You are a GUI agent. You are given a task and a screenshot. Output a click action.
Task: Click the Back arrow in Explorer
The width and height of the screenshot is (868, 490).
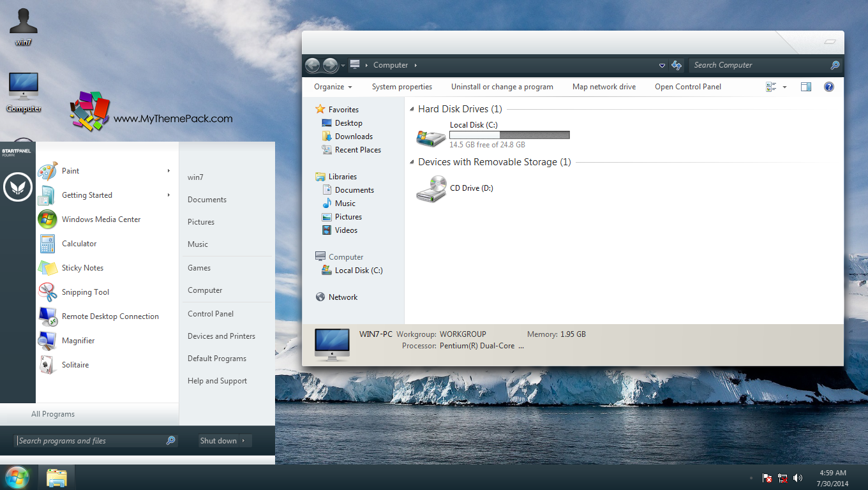313,65
